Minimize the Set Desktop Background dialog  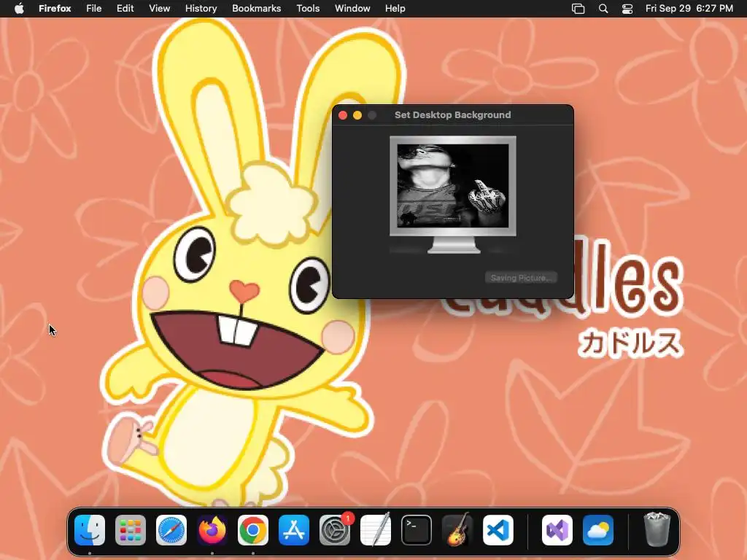point(357,115)
